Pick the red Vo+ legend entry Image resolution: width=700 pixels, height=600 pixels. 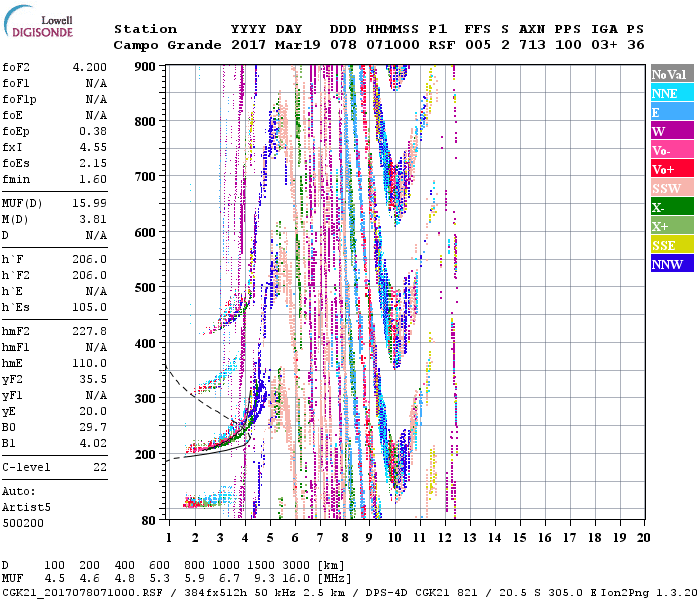(672, 169)
